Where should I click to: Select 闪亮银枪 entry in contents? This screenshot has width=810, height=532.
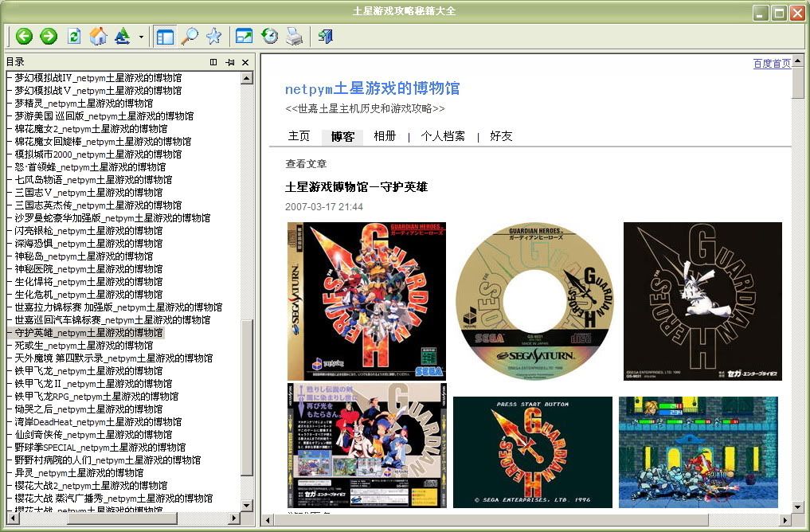pos(88,231)
